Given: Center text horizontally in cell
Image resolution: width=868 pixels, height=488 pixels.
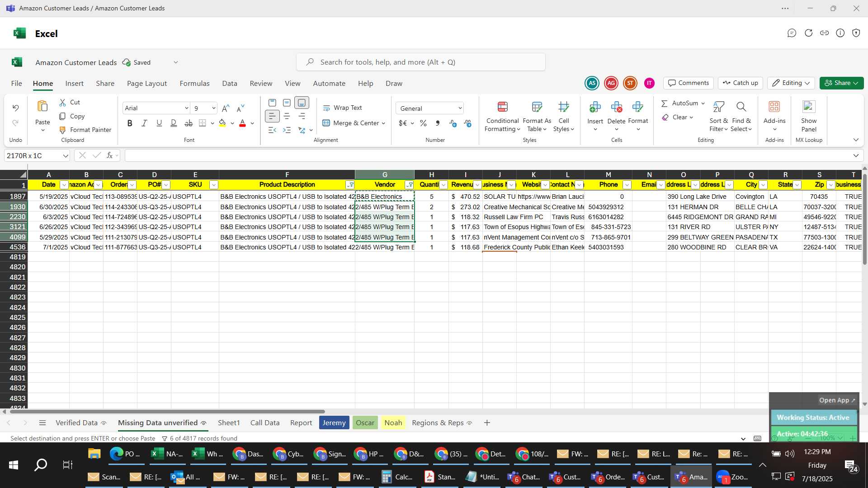Looking at the screenshot, I should (x=287, y=116).
